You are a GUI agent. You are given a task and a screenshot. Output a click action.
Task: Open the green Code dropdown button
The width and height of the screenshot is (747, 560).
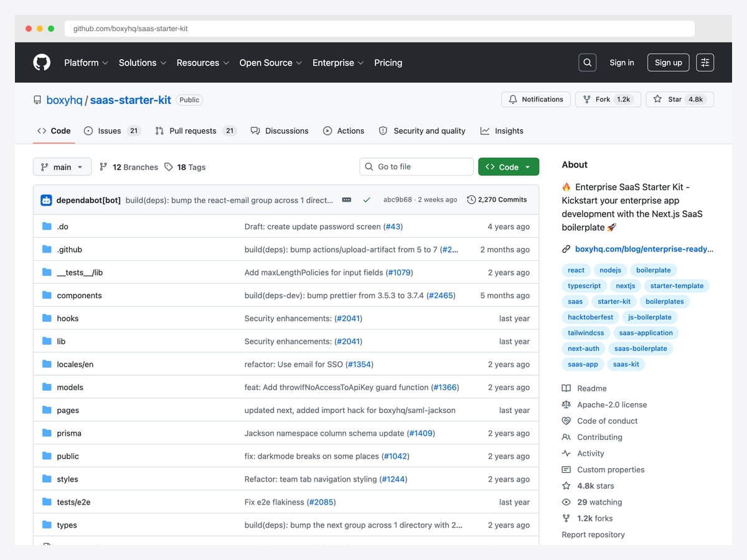point(509,167)
